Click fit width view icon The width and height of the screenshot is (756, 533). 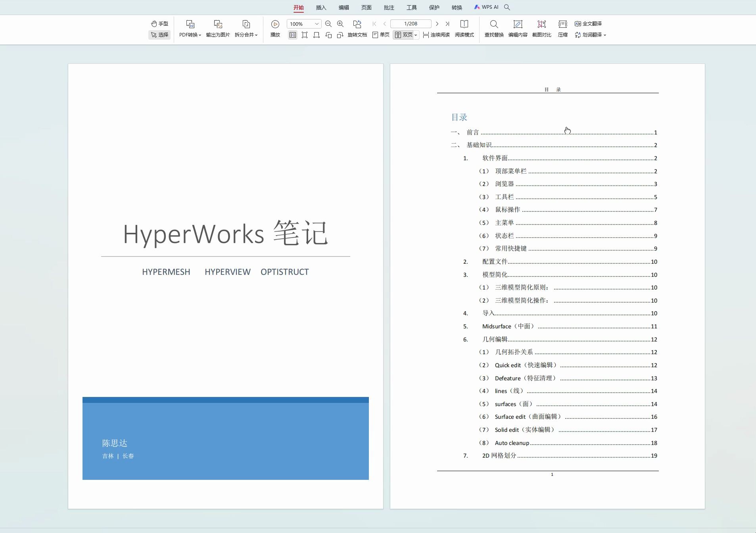[317, 35]
